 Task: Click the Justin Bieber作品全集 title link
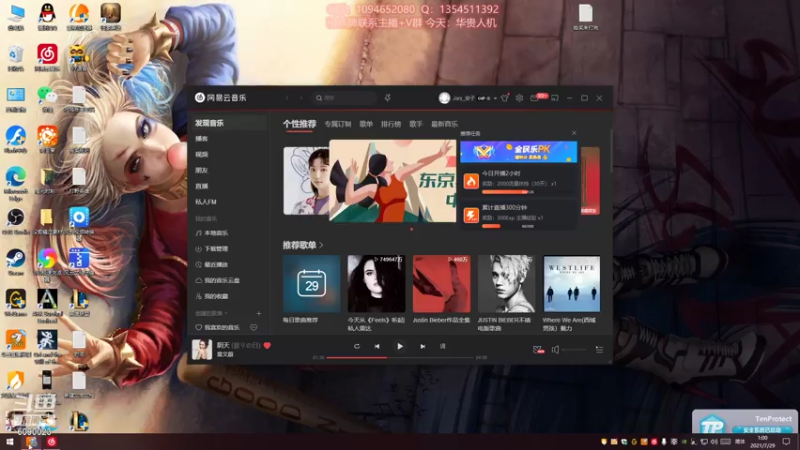pyautogui.click(x=441, y=320)
